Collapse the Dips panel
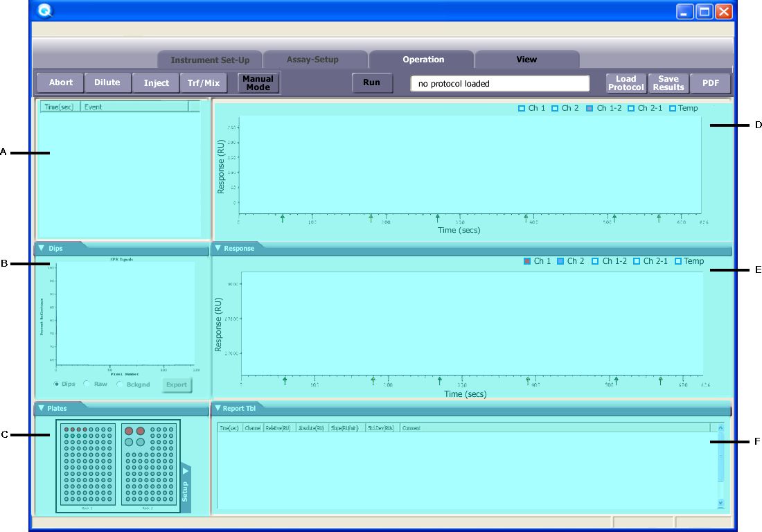762x532 pixels. coord(42,248)
